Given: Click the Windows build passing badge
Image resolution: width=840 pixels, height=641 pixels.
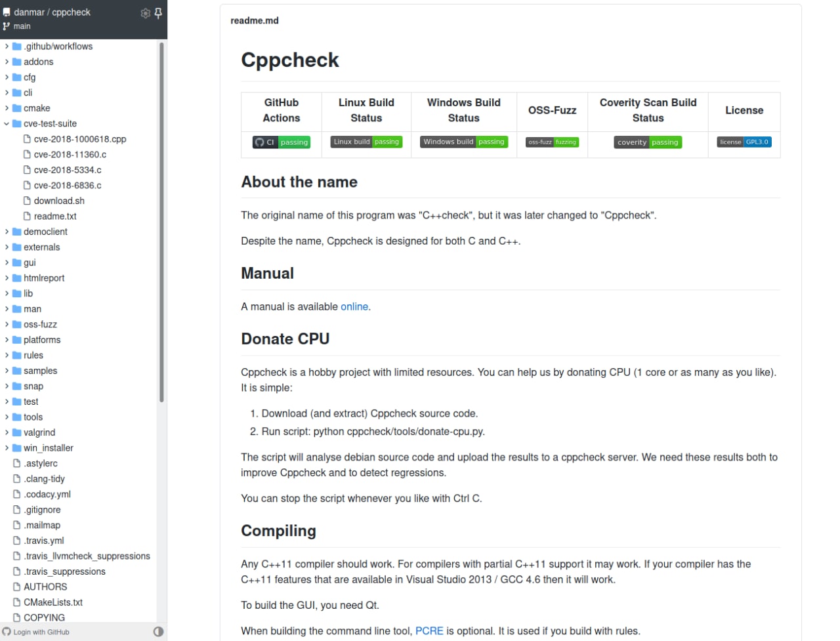Looking at the screenshot, I should [464, 142].
